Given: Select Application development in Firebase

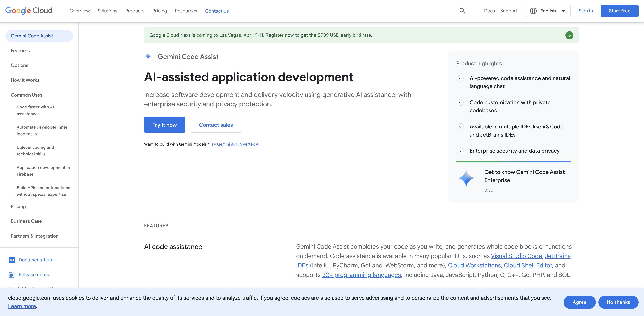Looking at the screenshot, I should [x=43, y=171].
